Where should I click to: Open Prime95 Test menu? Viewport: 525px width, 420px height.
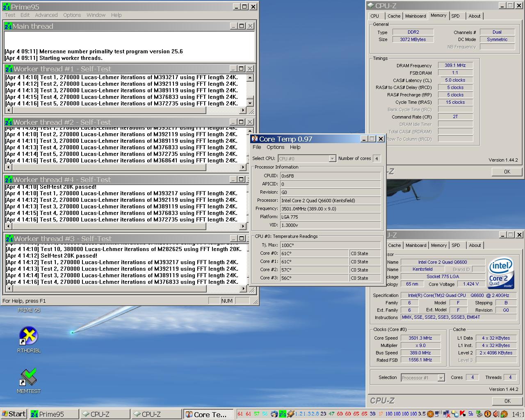10,15
